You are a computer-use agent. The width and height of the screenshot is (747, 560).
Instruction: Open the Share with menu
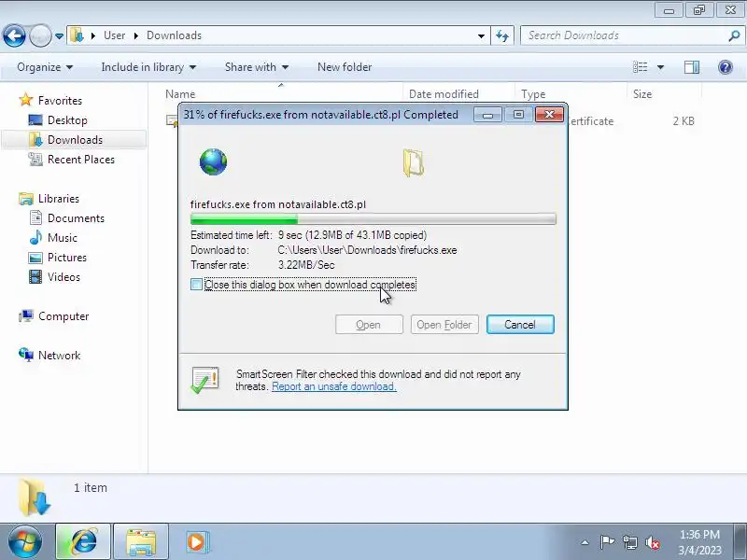click(x=256, y=67)
